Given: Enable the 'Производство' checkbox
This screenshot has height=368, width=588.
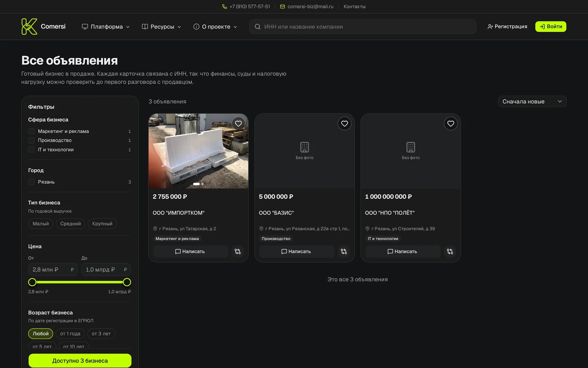Looking at the screenshot, I should 31,140.
